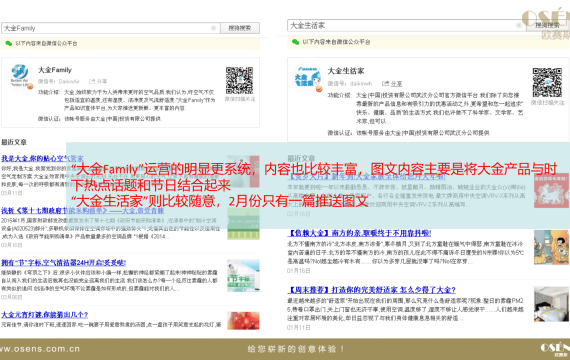Open article 拥有"节"字标,空气清洁器24H开启
The image size is (570, 360).
(x=64, y=263)
